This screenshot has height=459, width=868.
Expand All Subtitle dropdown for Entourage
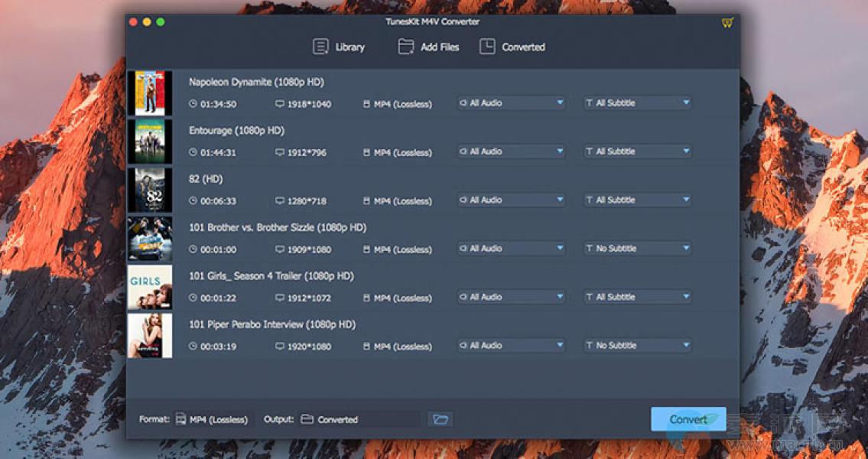(x=637, y=151)
